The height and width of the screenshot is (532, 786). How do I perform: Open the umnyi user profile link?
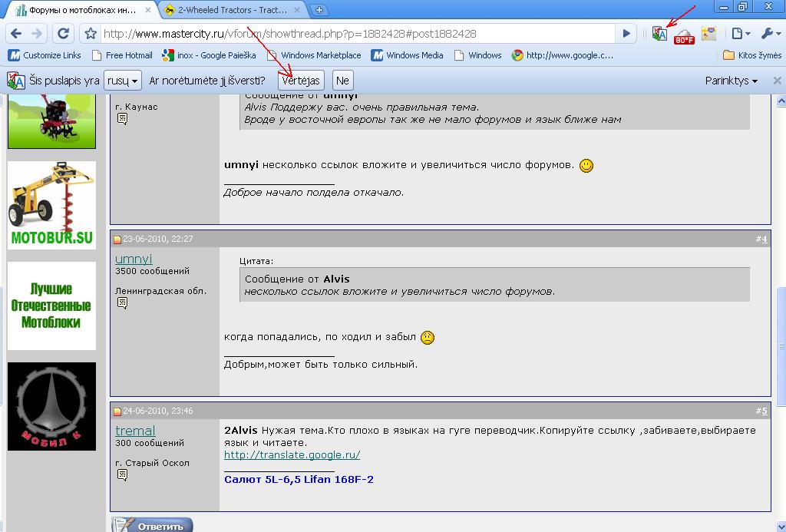coord(134,259)
